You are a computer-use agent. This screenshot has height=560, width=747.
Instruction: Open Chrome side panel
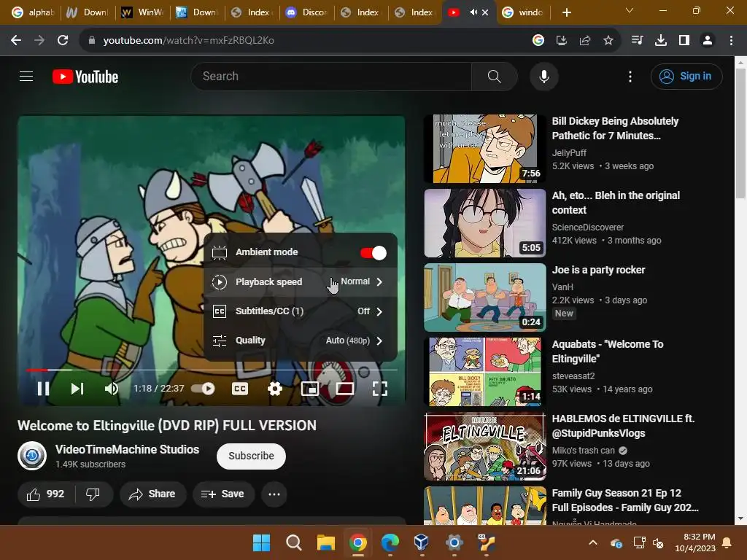pos(684,41)
